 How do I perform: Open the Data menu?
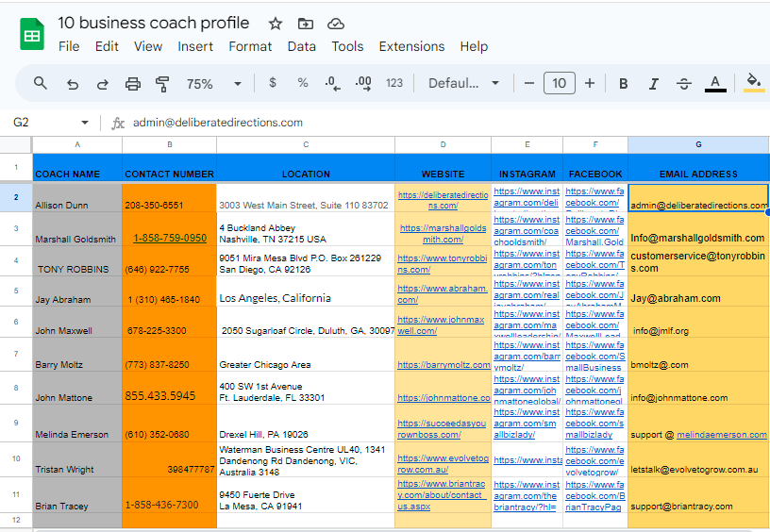click(x=302, y=46)
